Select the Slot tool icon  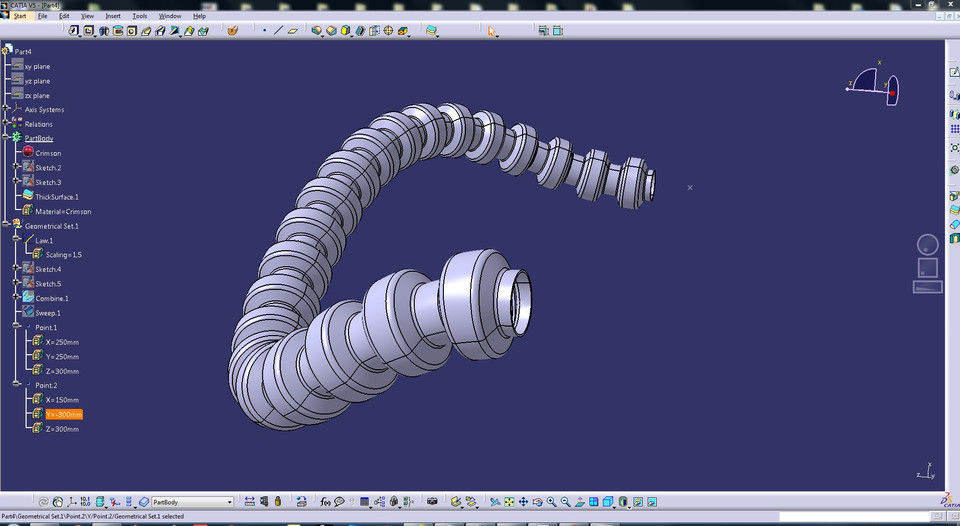point(160,31)
